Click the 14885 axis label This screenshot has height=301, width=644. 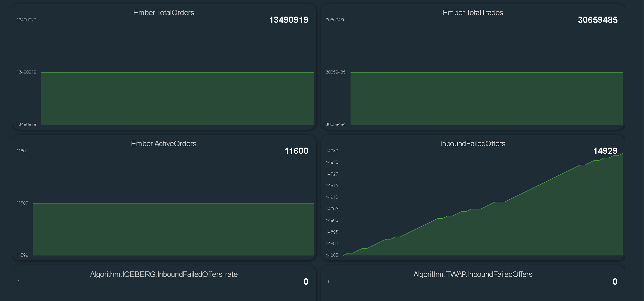pyautogui.click(x=332, y=255)
